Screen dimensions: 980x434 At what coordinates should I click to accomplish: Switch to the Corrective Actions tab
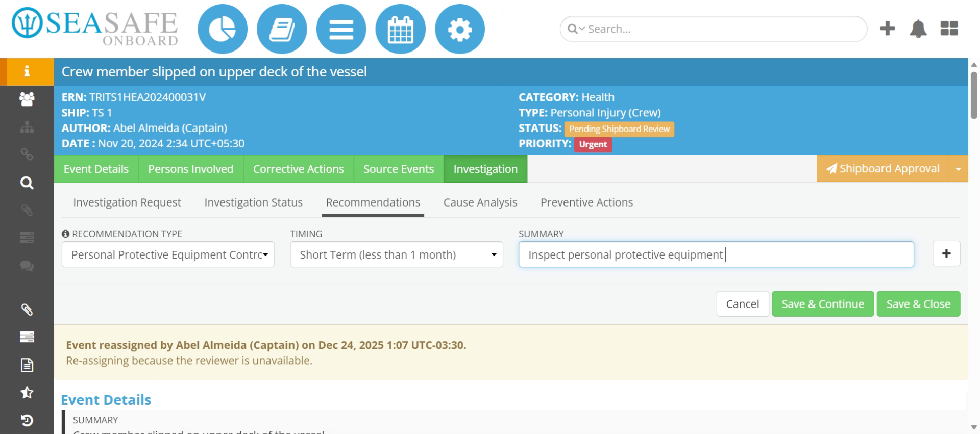(x=299, y=169)
